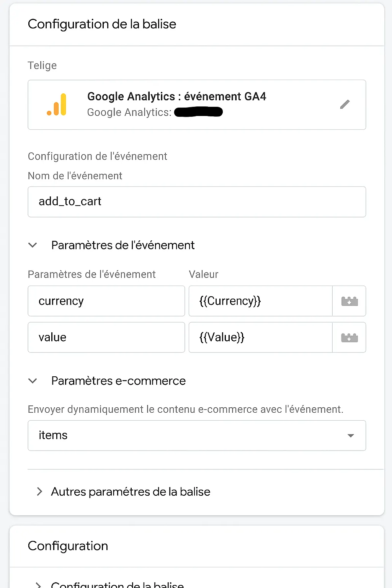
Task: Click the Paramètres de l'événement column header
Action: pyautogui.click(x=92, y=274)
